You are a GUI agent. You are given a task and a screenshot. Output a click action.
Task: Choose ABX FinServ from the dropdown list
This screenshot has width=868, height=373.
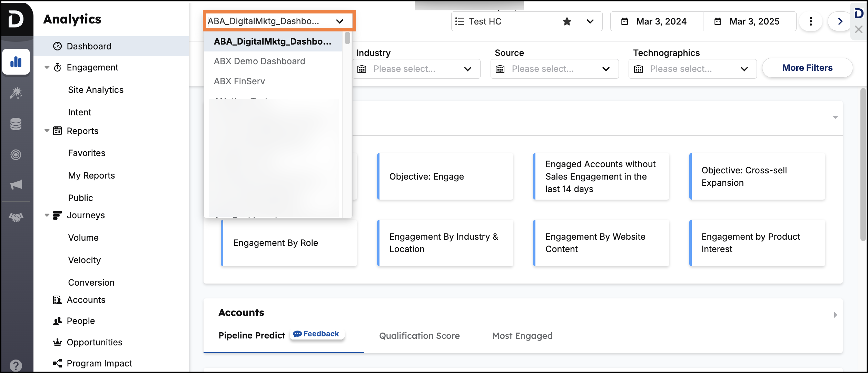pos(273,81)
